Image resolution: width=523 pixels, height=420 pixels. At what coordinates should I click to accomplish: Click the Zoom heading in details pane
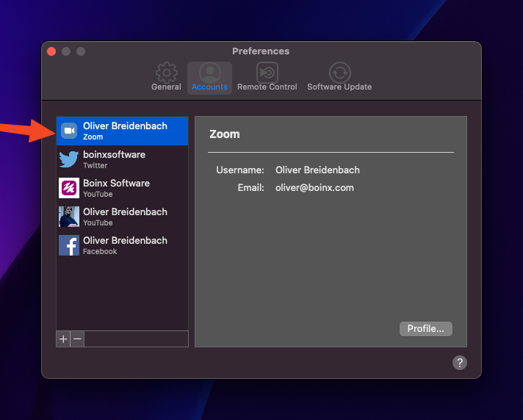point(225,134)
